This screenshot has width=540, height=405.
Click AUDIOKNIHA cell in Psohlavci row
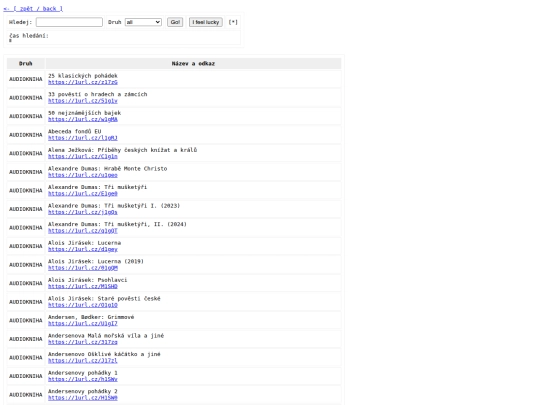point(25,284)
